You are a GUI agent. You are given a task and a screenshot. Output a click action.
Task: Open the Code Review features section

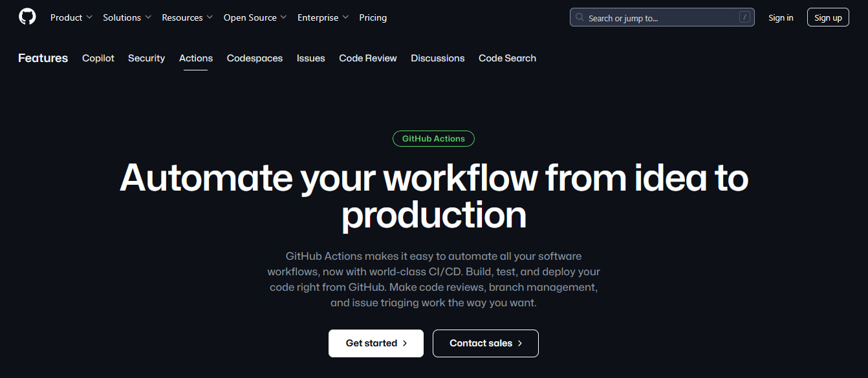[x=367, y=58]
